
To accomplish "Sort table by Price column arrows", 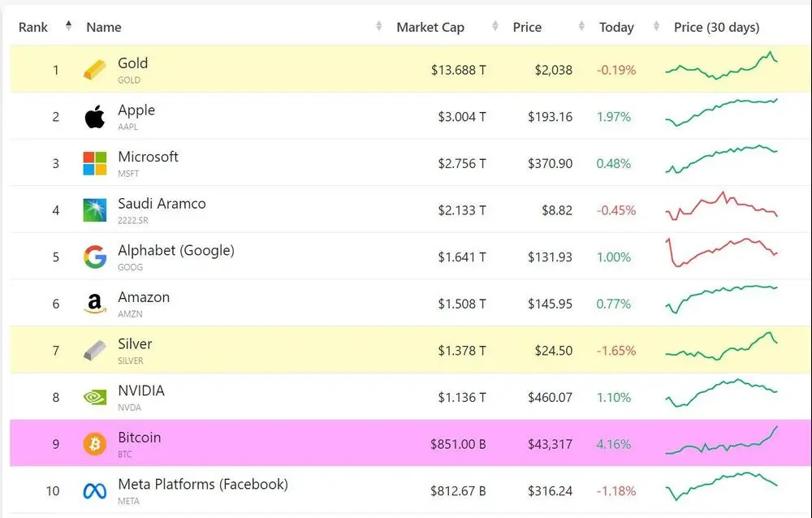I will click(x=581, y=26).
